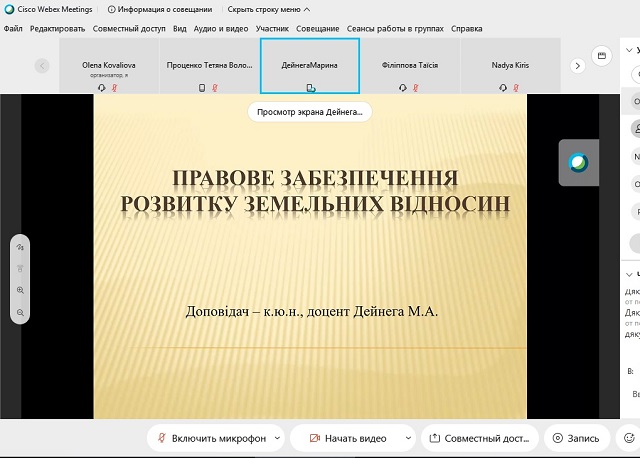The height and width of the screenshot is (458, 640).
Task: Select Olena Kovaliova participant thumbnail
Action: (109, 66)
